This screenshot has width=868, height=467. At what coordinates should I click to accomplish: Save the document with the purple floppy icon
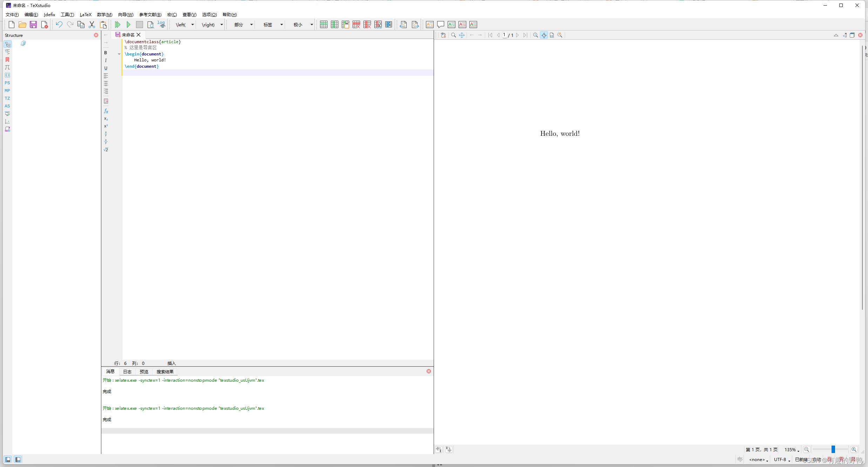tap(33, 25)
